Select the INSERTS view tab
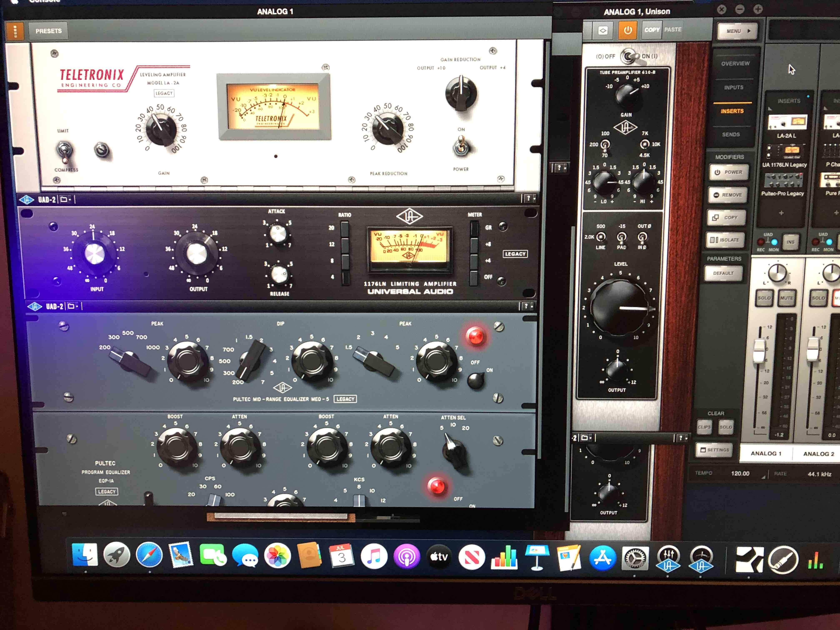This screenshot has height=630, width=840. pyautogui.click(x=732, y=111)
